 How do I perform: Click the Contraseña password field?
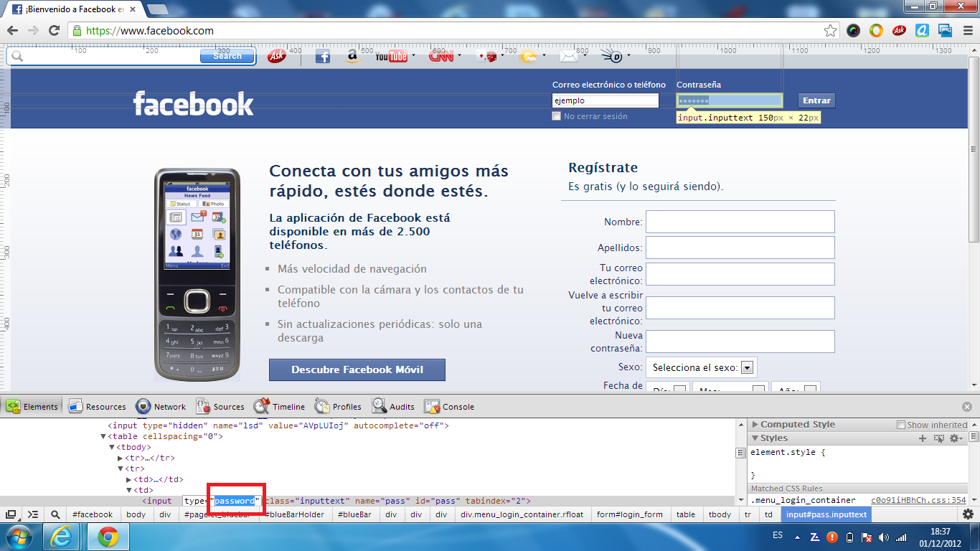coord(729,101)
